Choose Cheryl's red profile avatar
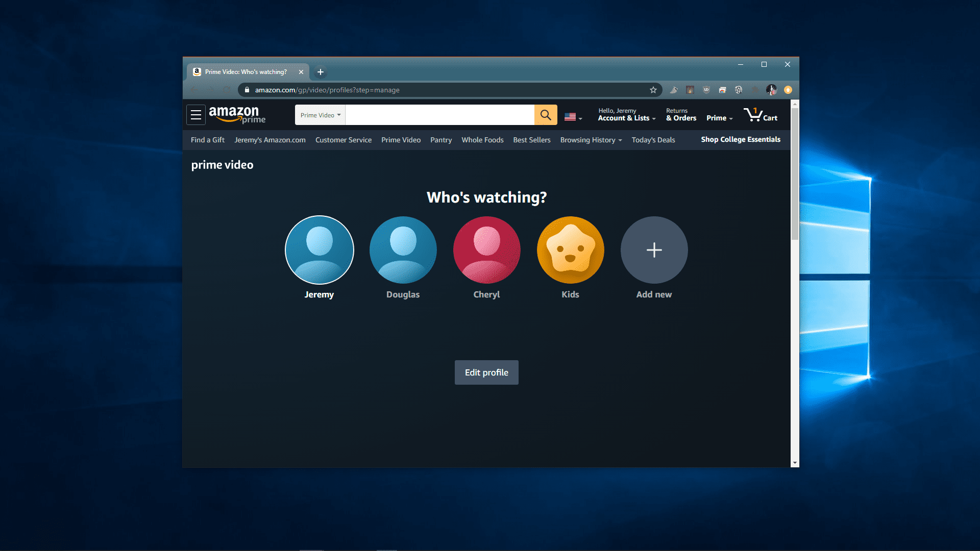The width and height of the screenshot is (980, 551). tap(487, 250)
